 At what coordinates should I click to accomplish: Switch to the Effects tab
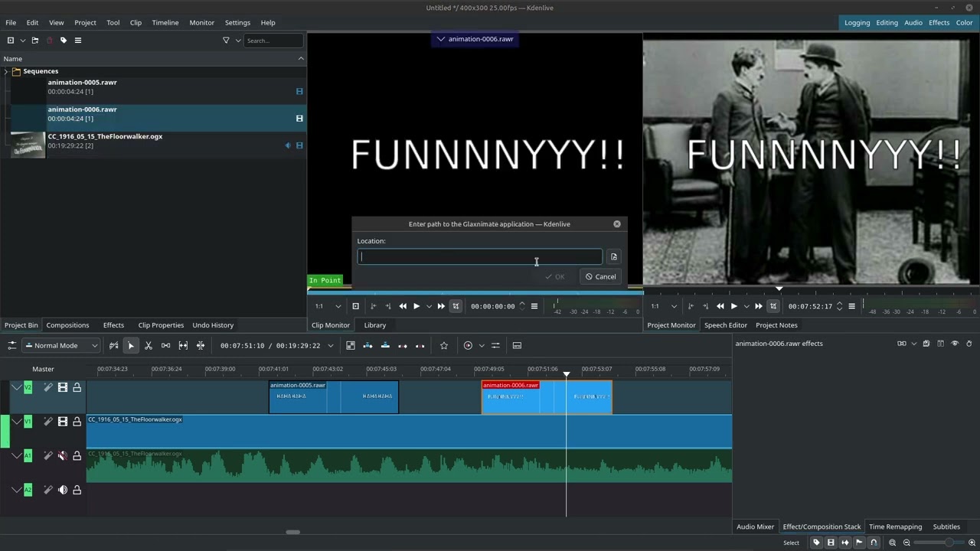113,325
